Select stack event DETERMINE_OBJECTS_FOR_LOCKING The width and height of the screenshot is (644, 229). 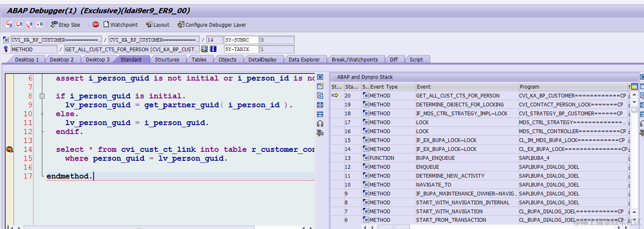(x=460, y=104)
